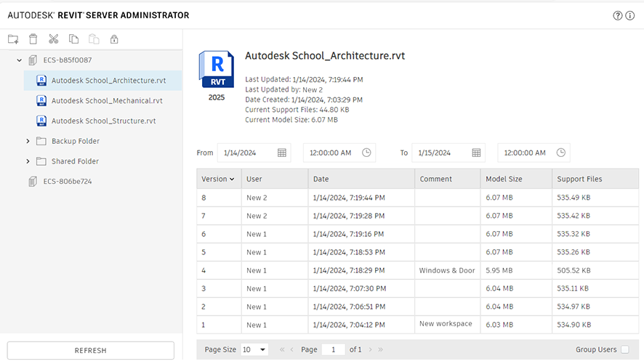Click the From date field 1/14/2024
The height and width of the screenshot is (364, 644).
coord(254,153)
